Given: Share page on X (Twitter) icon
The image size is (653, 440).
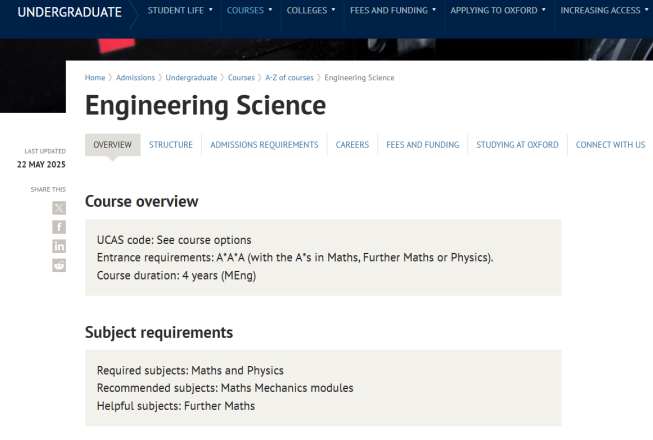Looking at the screenshot, I should tap(59, 208).
